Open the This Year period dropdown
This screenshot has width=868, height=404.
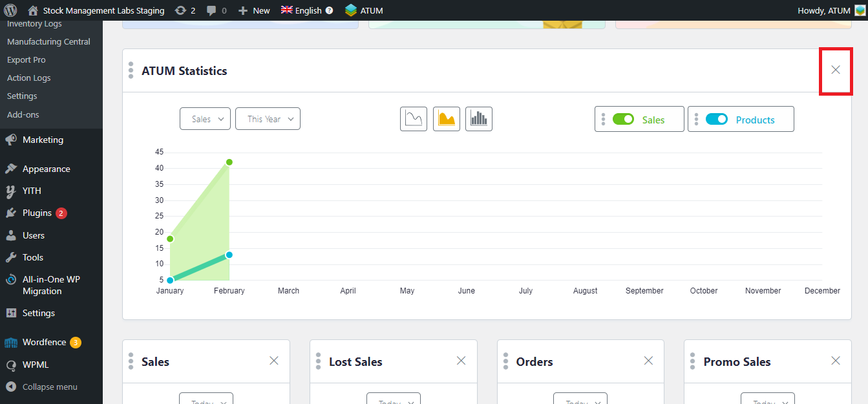click(268, 119)
